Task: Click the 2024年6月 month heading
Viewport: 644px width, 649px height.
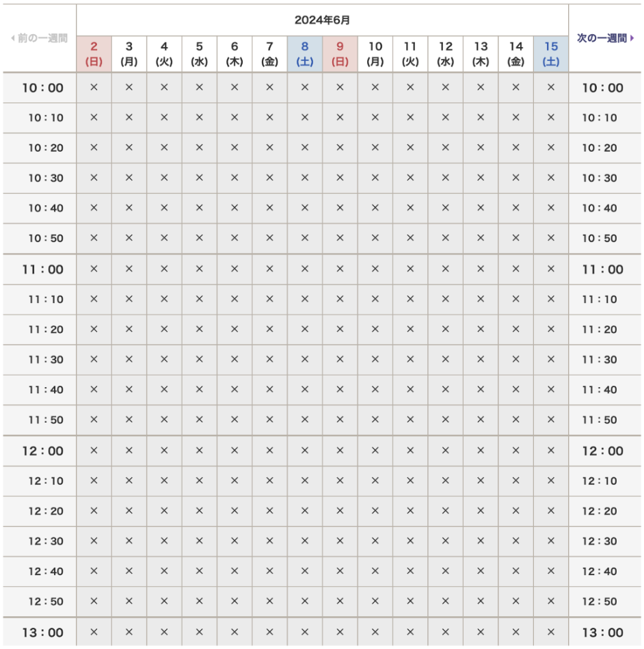Action: coord(322,20)
